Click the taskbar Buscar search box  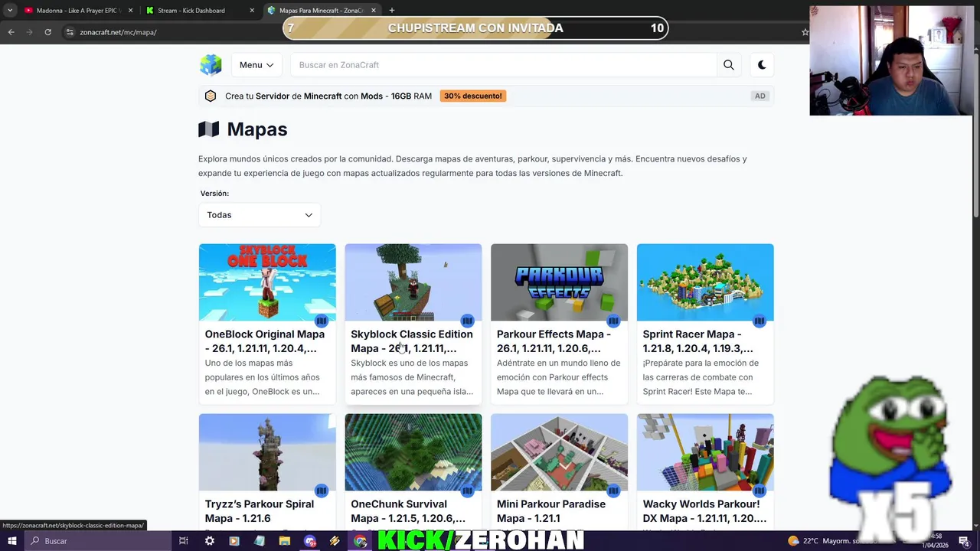point(100,541)
